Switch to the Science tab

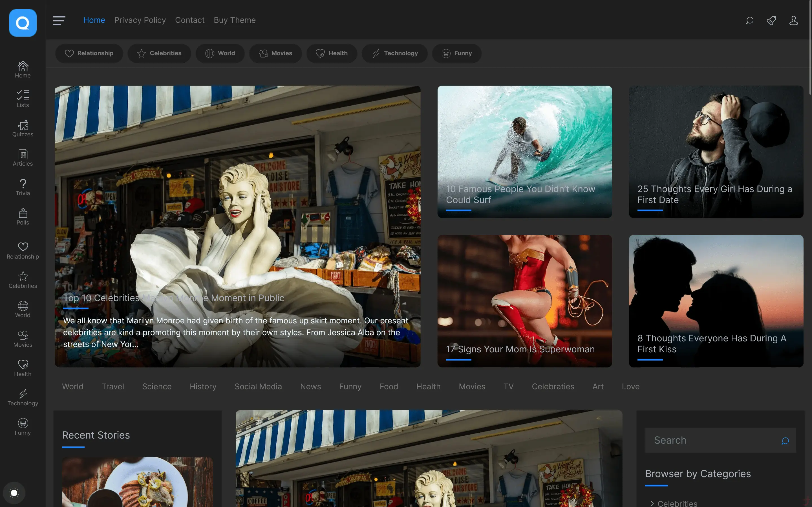157,386
